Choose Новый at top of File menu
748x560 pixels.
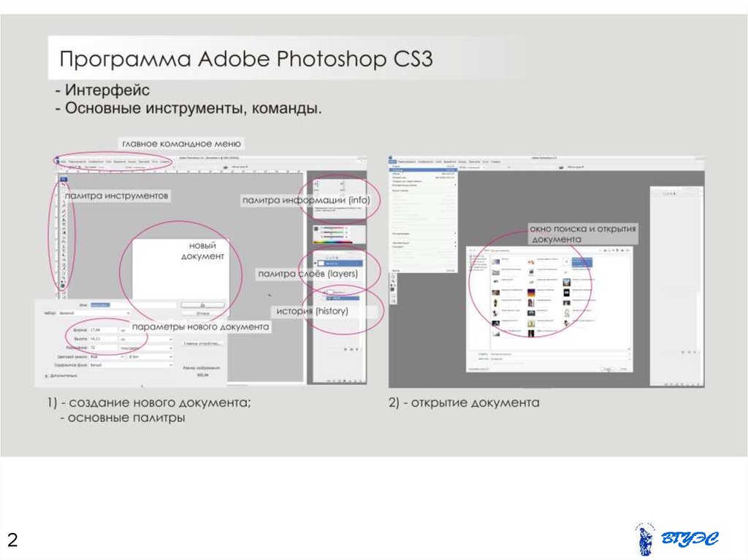point(423,166)
